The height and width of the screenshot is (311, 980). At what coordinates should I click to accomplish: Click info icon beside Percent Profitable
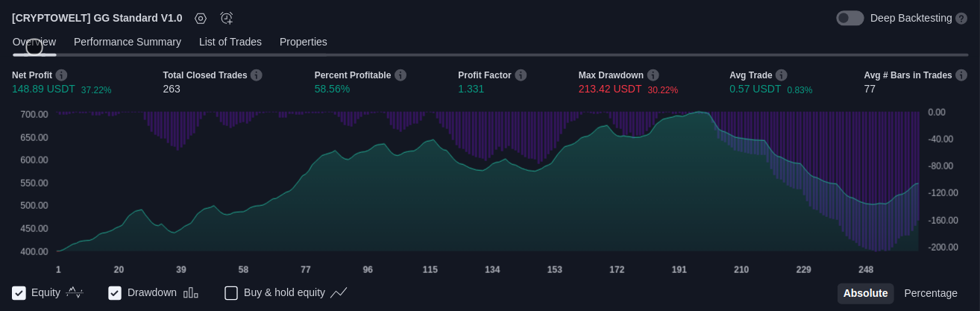click(x=400, y=75)
